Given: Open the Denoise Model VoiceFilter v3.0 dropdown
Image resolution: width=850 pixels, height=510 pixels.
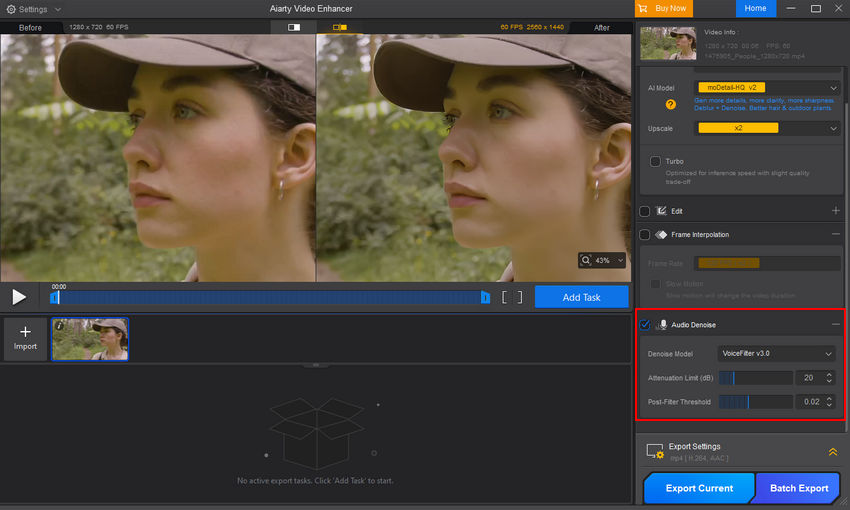Looking at the screenshot, I should click(x=776, y=353).
